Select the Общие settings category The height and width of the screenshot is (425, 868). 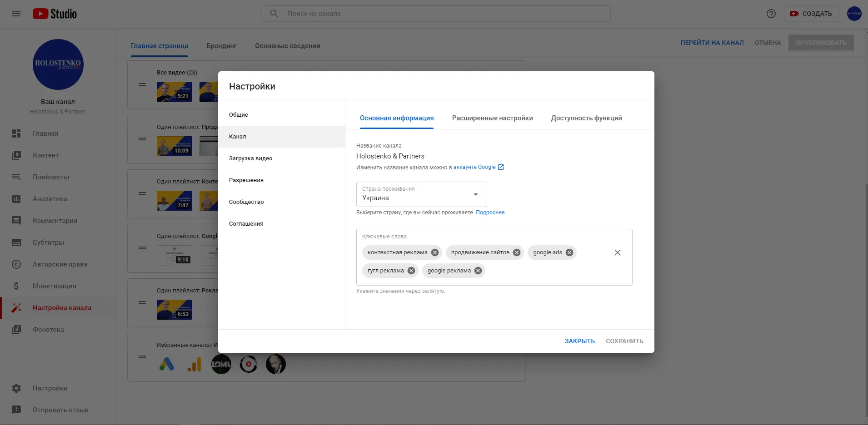click(x=281, y=115)
